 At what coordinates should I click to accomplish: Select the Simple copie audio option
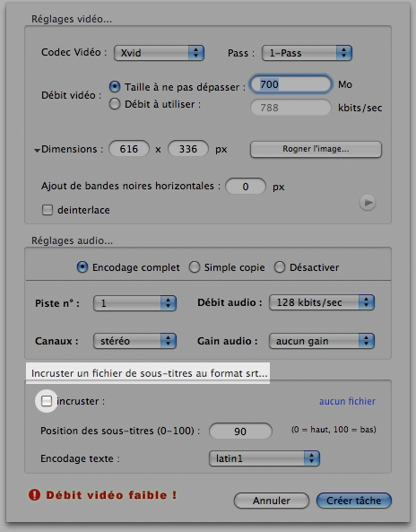tap(195, 267)
